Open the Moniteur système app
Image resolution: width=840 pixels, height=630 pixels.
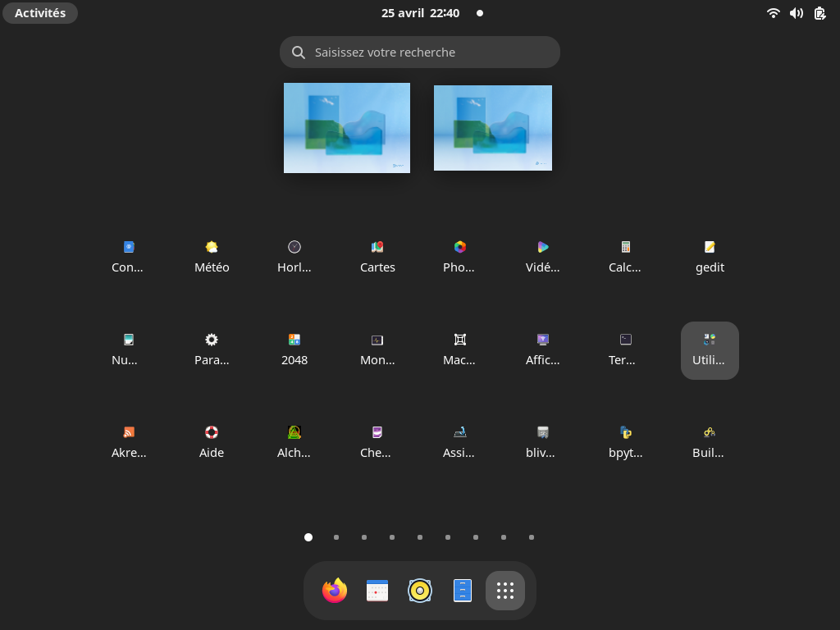coord(377,340)
